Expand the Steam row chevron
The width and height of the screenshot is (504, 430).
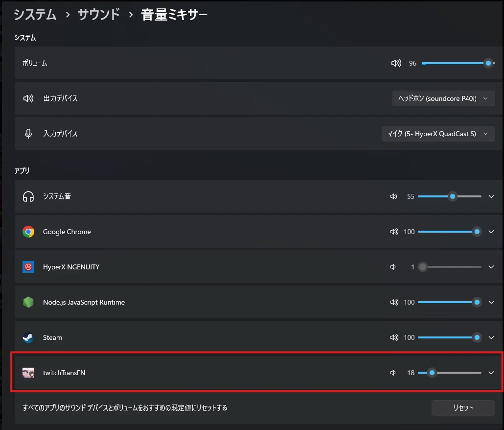tap(491, 337)
